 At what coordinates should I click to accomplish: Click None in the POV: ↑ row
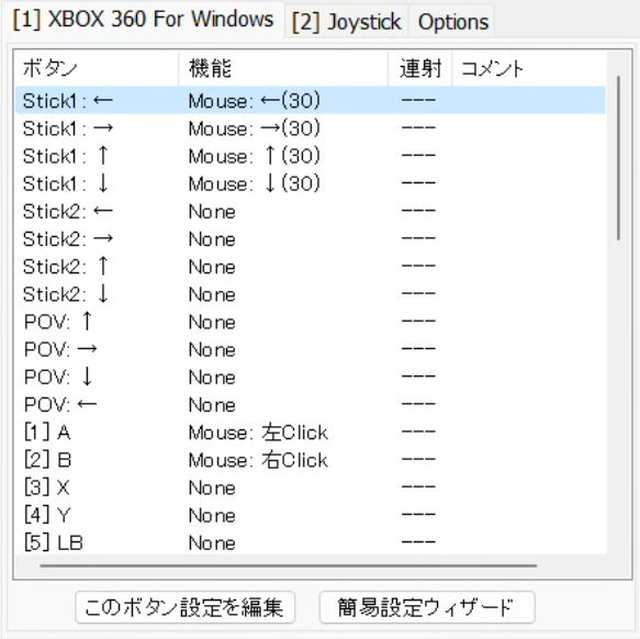coord(212,322)
